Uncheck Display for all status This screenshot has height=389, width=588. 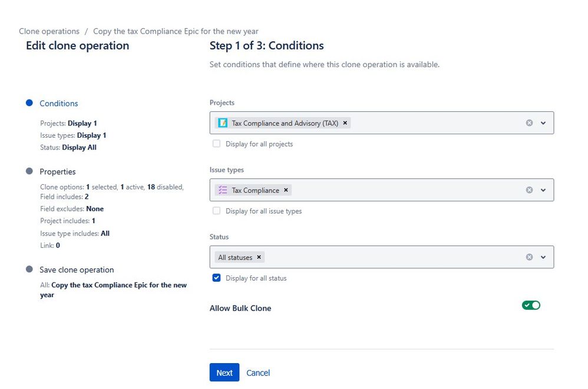tap(217, 278)
